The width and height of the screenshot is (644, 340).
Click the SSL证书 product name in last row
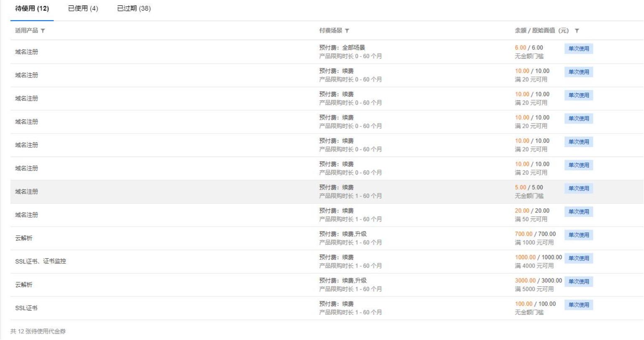(26, 308)
